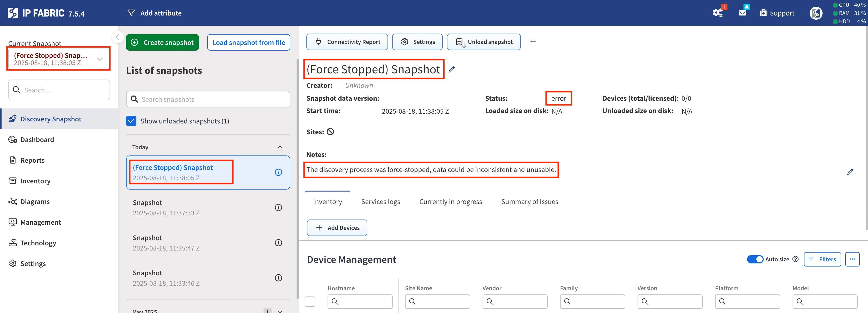Check the select-all devices checkbox

[310, 301]
